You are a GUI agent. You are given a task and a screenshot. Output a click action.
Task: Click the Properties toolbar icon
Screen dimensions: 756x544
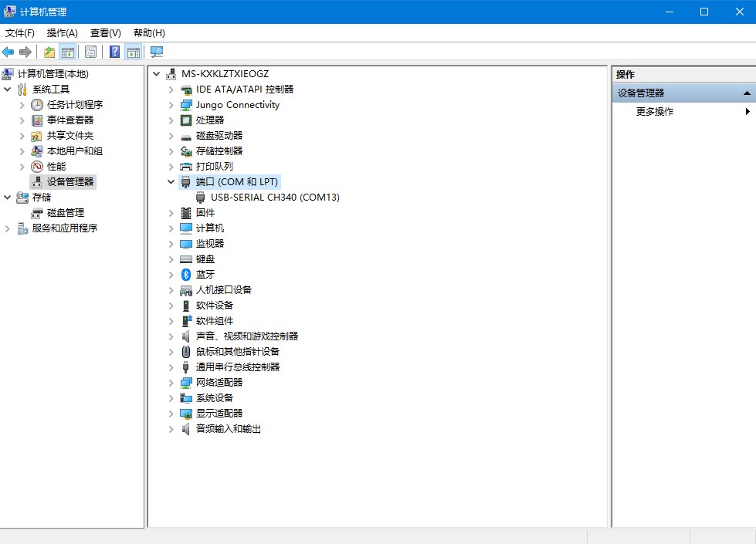(91, 52)
